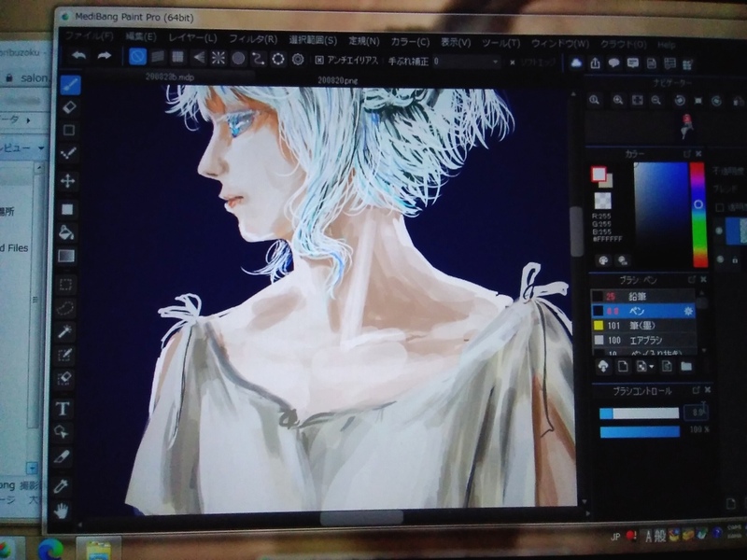The width and height of the screenshot is (747, 560).
Task: Select the Dot tool square icon
Action: click(68, 131)
